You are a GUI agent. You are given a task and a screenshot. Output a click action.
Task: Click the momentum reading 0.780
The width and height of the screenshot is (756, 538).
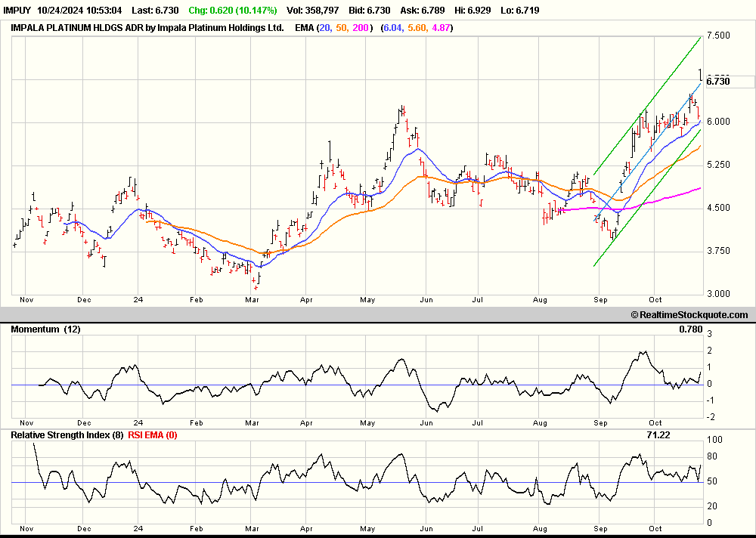coord(691,329)
